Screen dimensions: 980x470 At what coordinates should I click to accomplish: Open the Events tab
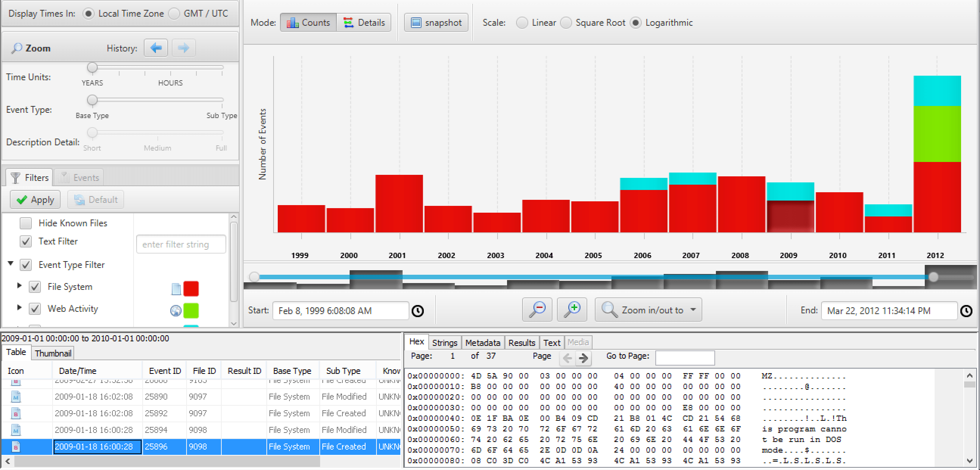tap(79, 178)
